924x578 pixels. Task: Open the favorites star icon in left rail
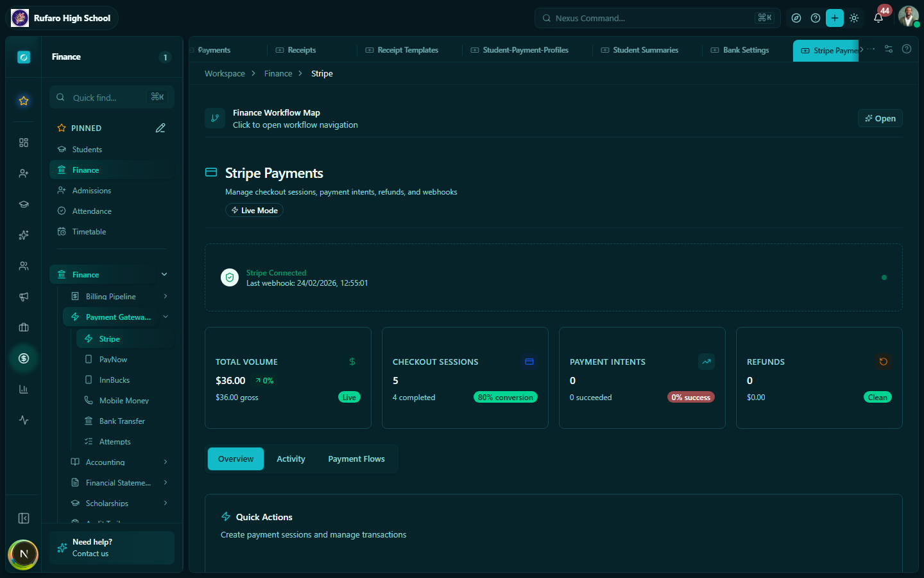pyautogui.click(x=24, y=101)
